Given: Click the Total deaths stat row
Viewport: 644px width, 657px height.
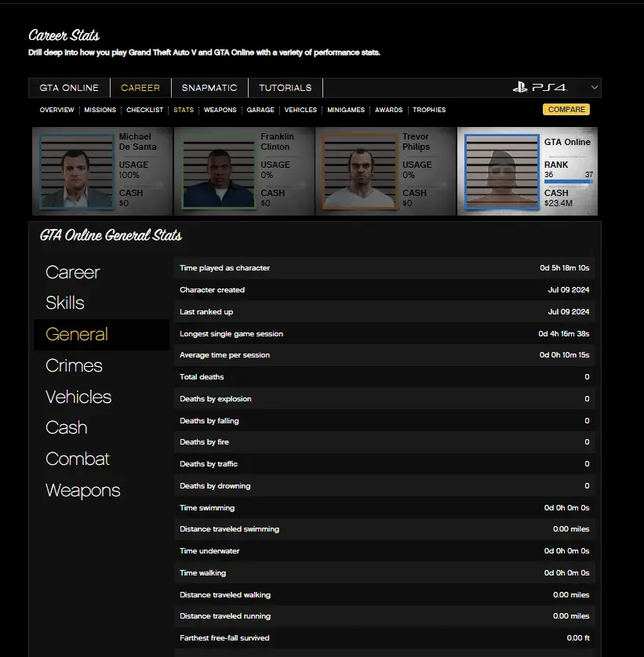Looking at the screenshot, I should tap(384, 377).
